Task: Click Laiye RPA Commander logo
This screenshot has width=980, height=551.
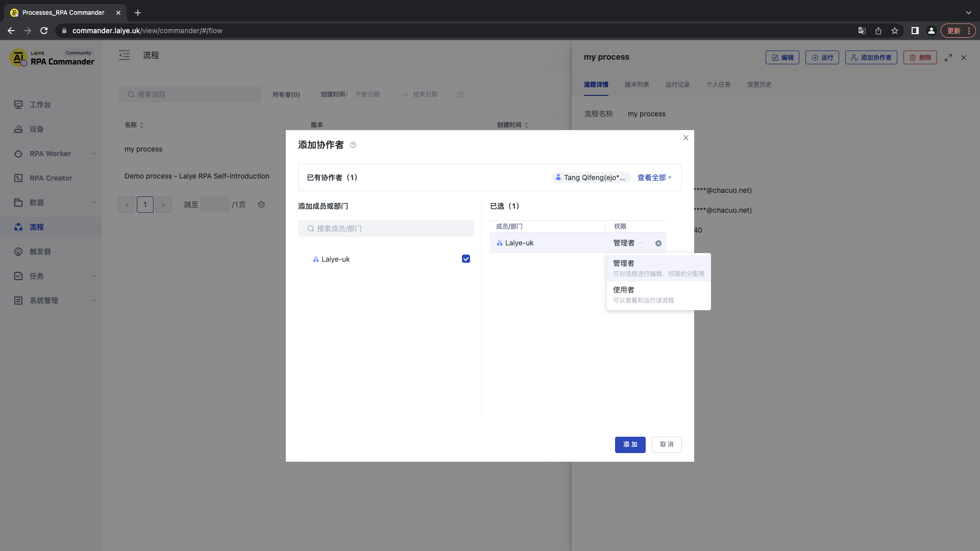Action: [52, 58]
